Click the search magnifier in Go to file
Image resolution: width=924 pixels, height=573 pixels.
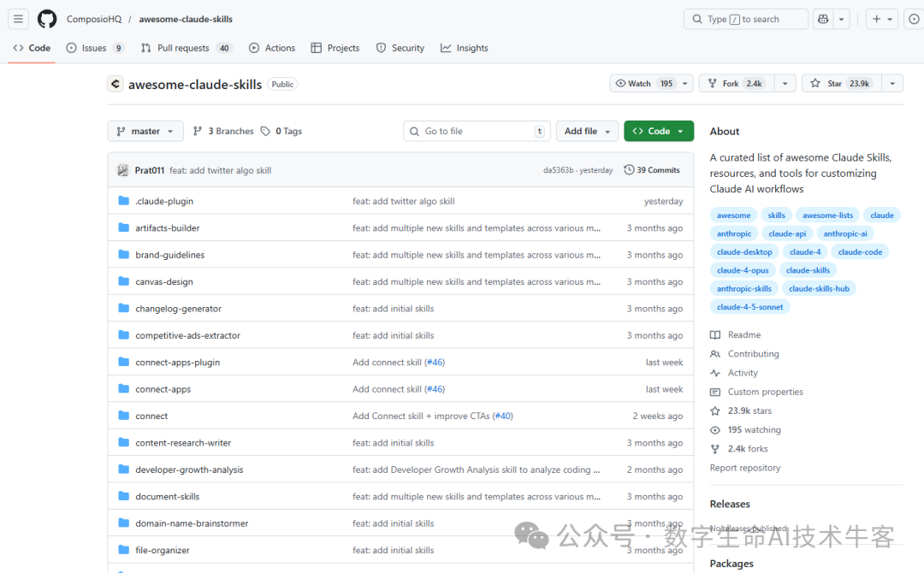[x=414, y=132]
